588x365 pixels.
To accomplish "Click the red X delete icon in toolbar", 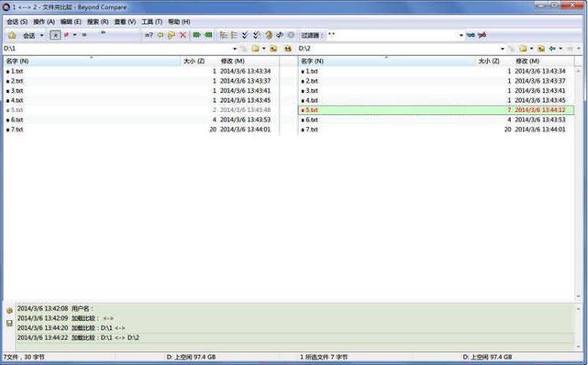I will (183, 35).
